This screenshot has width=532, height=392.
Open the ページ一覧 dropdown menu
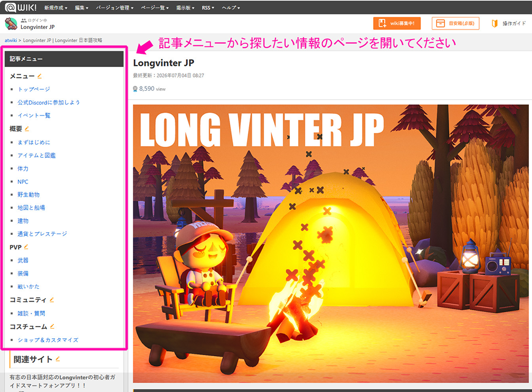click(x=155, y=7)
